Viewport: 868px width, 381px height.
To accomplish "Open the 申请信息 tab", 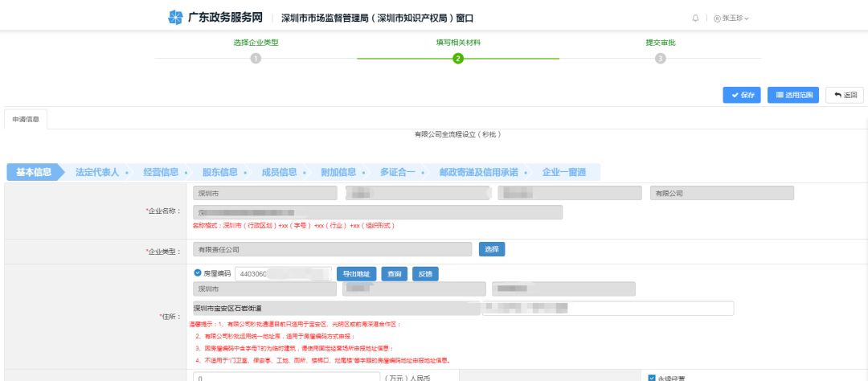I will click(27, 119).
